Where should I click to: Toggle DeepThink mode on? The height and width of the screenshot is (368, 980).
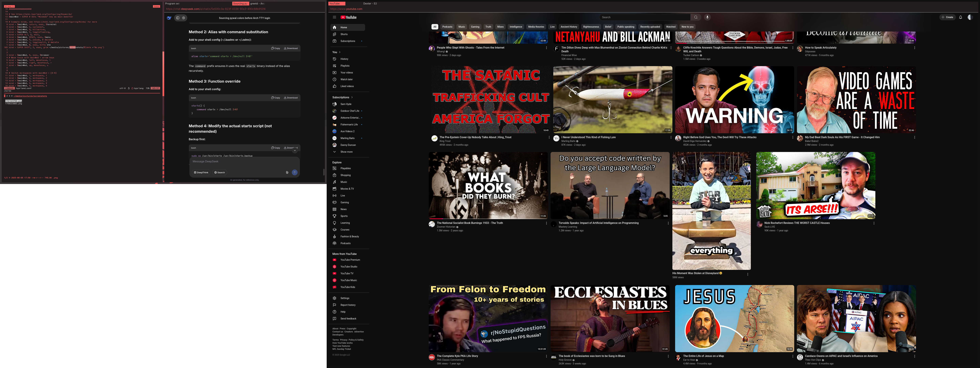pos(201,173)
